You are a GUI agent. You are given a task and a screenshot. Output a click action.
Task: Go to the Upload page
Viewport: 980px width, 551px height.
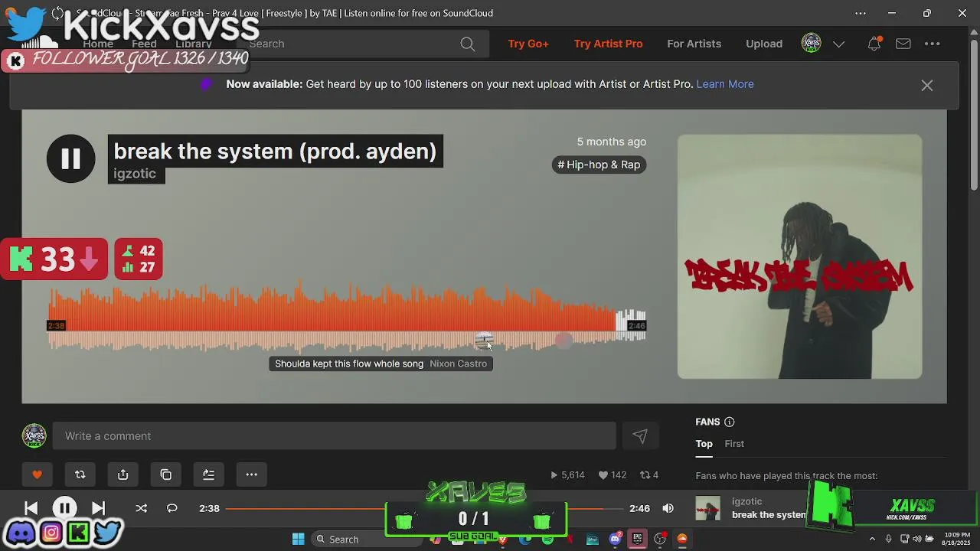pyautogui.click(x=764, y=44)
